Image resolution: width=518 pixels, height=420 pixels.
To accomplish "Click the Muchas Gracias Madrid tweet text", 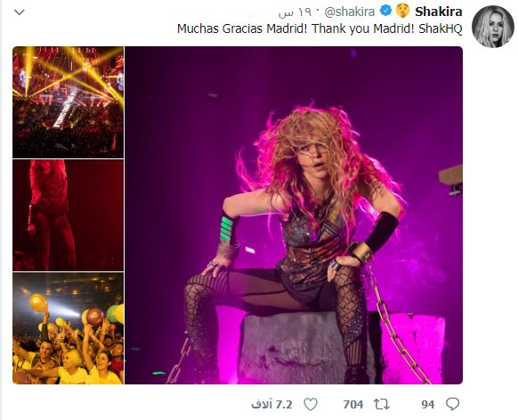I will [x=320, y=28].
